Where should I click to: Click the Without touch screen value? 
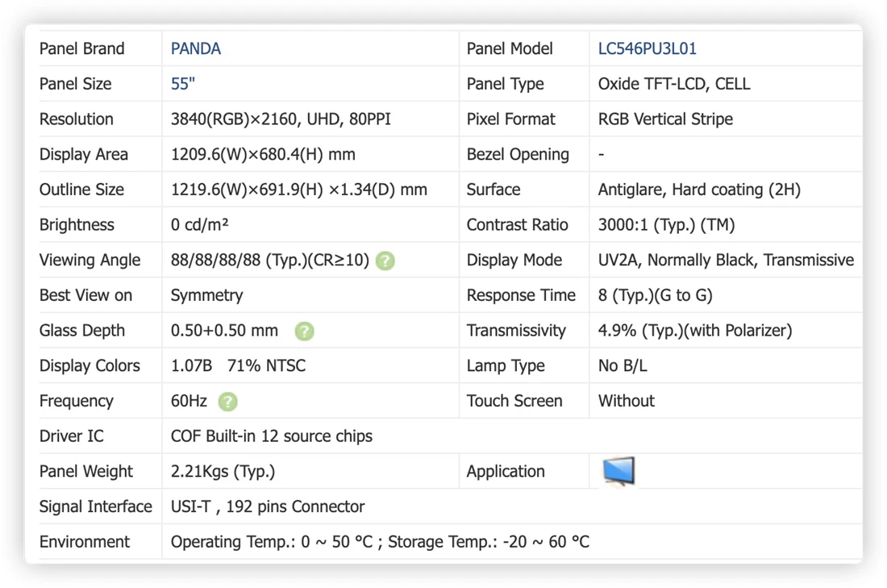[x=627, y=401]
